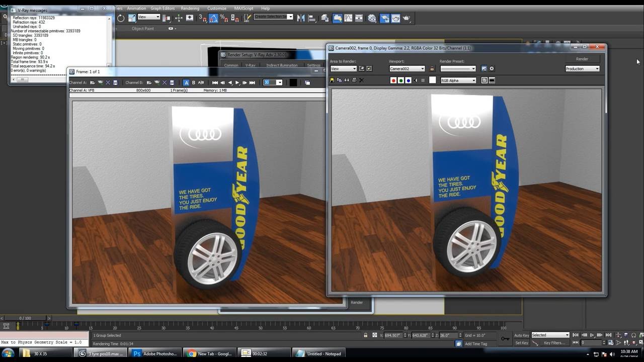
Task: Click Copy Image icon in frame window
Action: click(x=339, y=80)
